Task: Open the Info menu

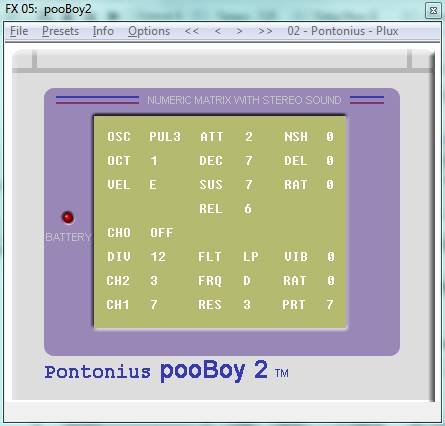Action: [103, 31]
